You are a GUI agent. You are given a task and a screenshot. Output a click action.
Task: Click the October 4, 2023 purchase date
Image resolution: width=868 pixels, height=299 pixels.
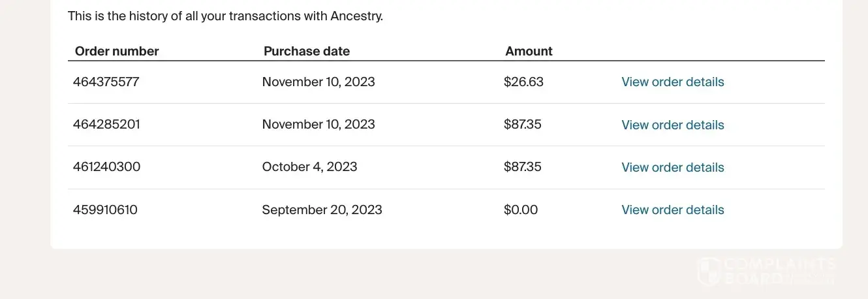pyautogui.click(x=309, y=166)
